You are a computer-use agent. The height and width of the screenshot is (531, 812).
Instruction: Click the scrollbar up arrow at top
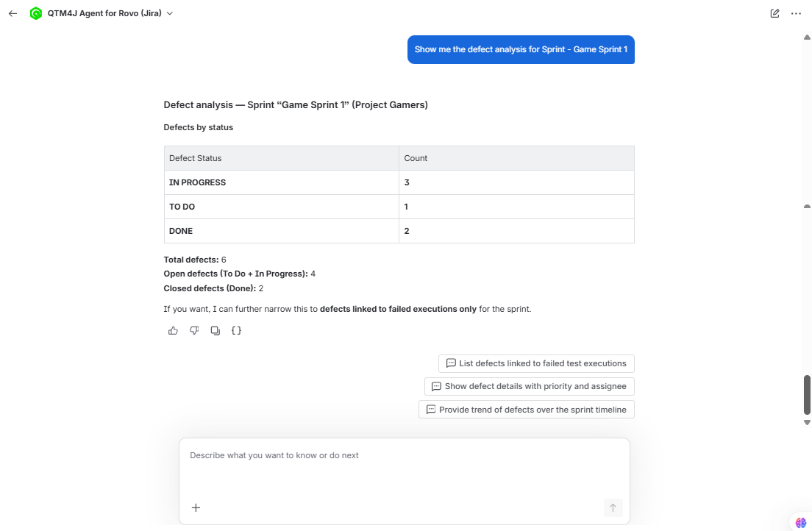click(x=807, y=38)
